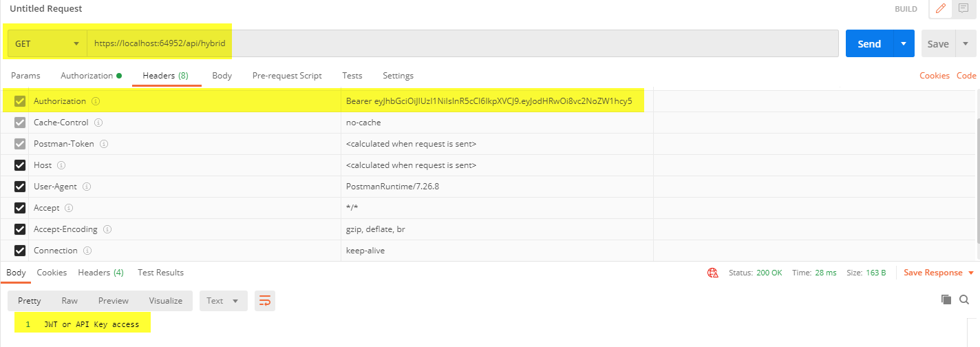Image resolution: width=980 pixels, height=347 pixels.
Task: Uncheck the Authorization header checkbox
Action: pyautogui.click(x=20, y=101)
